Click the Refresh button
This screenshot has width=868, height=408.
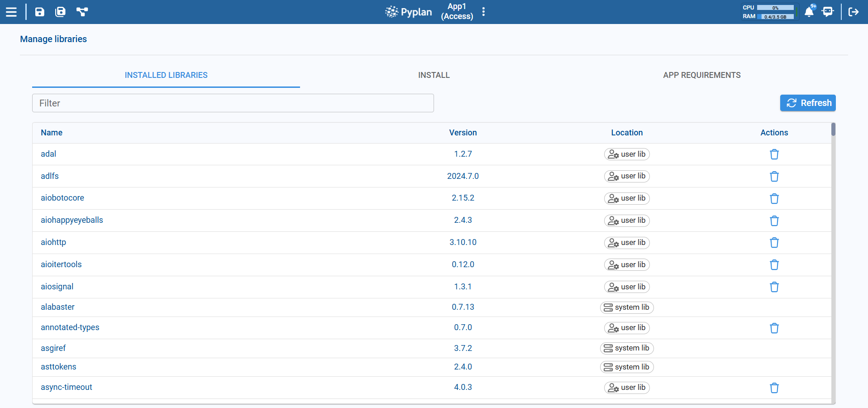pos(807,103)
